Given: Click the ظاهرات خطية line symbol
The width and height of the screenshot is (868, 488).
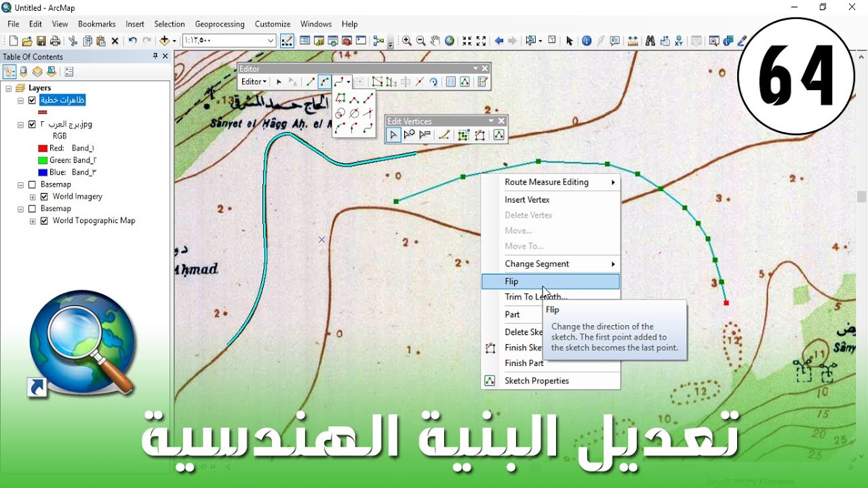Looking at the screenshot, I should 43,113.
